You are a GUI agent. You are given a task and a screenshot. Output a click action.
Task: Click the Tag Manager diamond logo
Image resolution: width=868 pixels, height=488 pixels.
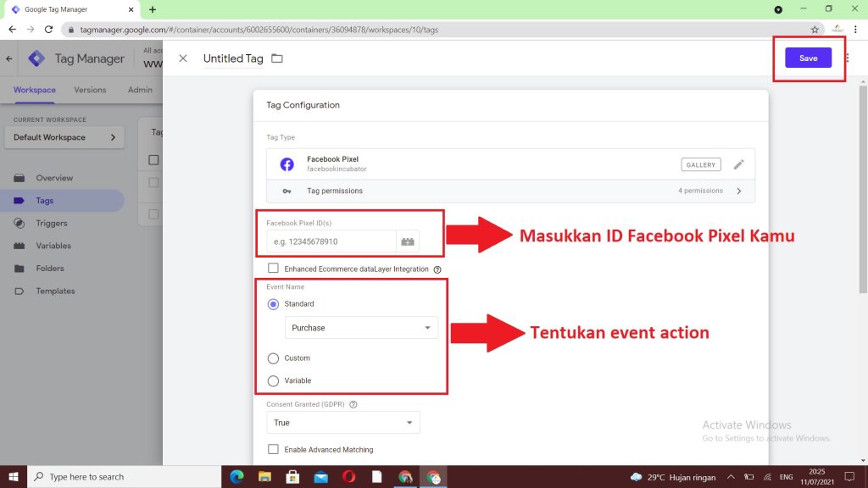(x=36, y=58)
